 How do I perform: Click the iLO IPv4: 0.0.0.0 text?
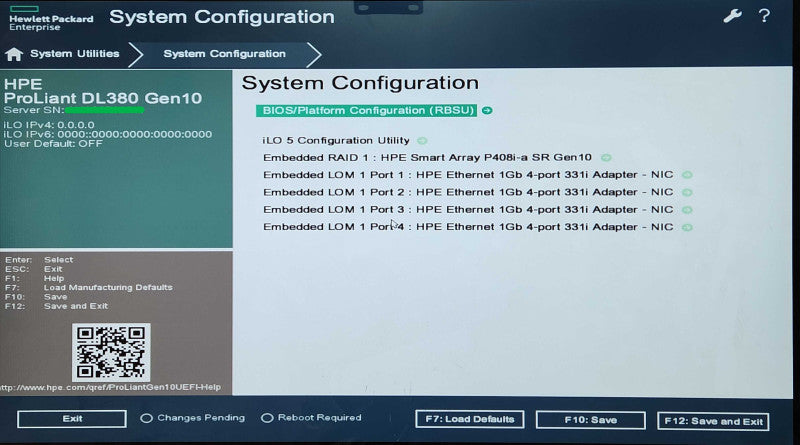[49, 125]
